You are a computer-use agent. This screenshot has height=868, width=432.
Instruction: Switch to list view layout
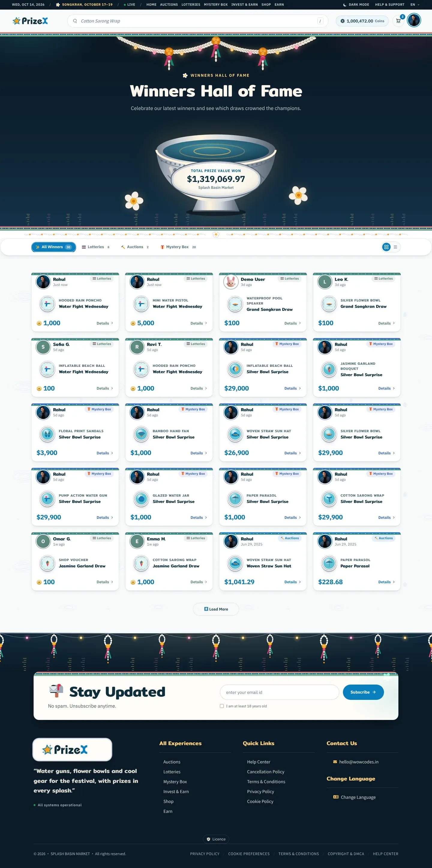coord(395,247)
